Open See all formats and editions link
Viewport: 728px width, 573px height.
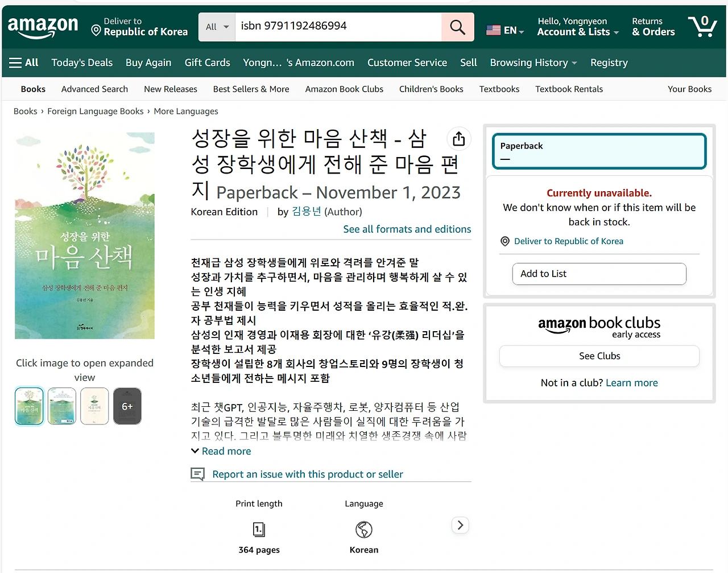tap(407, 229)
